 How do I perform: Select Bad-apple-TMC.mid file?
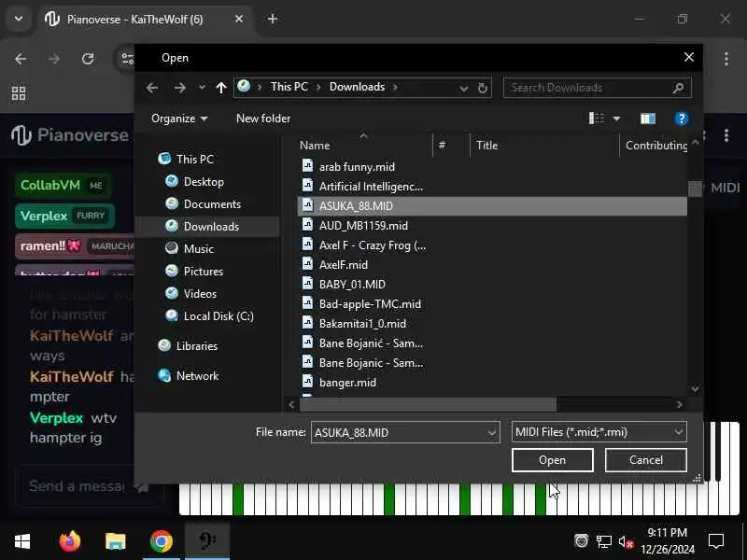370,304
